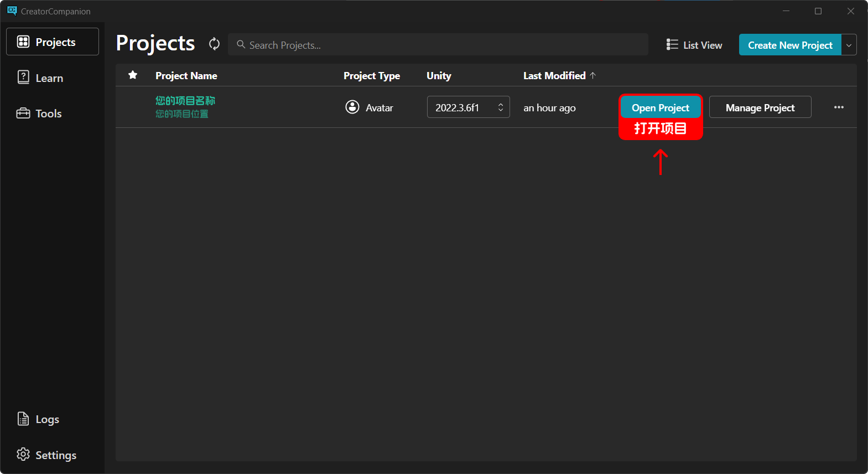Expand the Create New Project dropdown arrow
868x474 pixels.
(x=849, y=45)
